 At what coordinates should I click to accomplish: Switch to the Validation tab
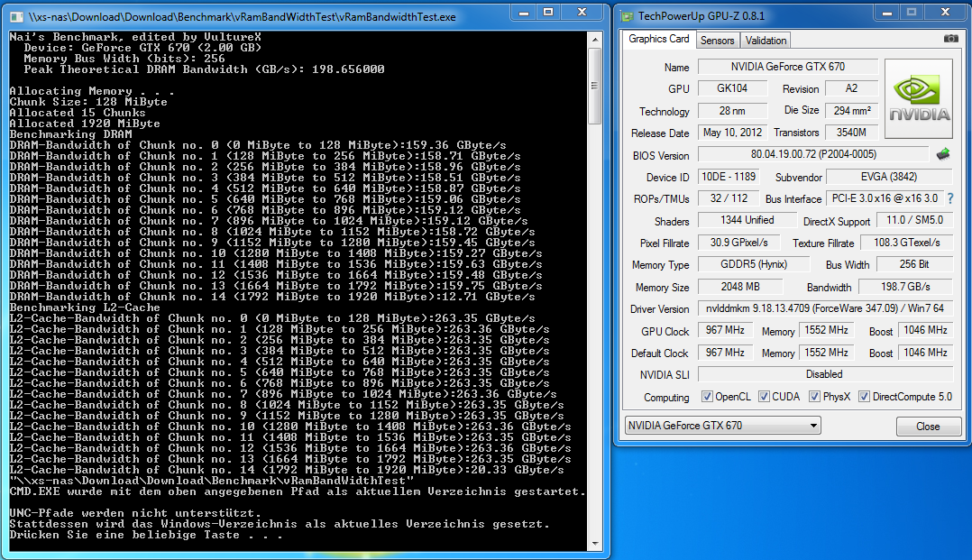click(766, 41)
